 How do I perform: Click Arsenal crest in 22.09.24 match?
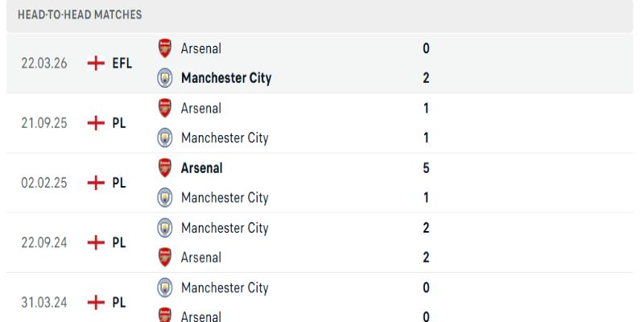[165, 258]
